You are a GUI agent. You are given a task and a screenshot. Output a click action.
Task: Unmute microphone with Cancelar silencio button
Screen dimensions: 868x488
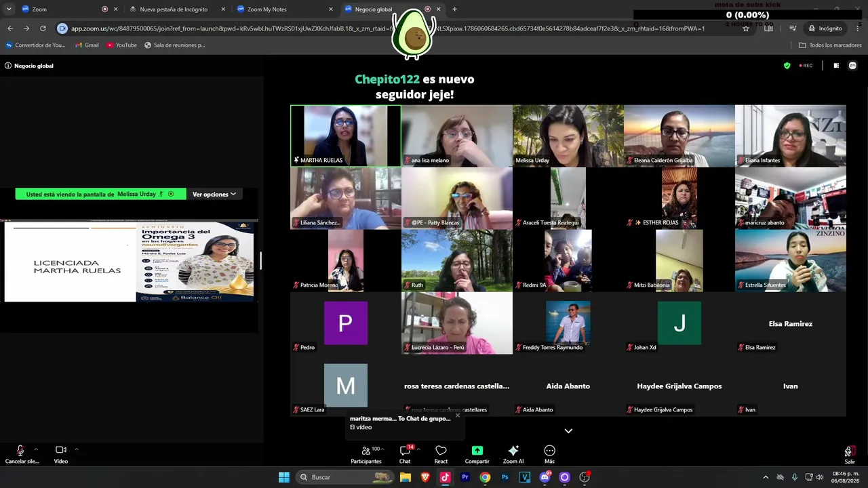pos(20,454)
